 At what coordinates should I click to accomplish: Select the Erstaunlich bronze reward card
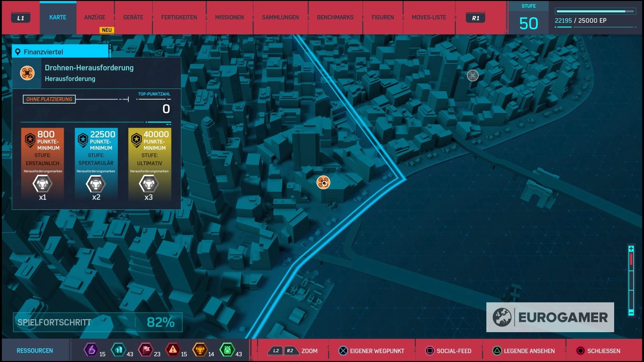(43, 164)
